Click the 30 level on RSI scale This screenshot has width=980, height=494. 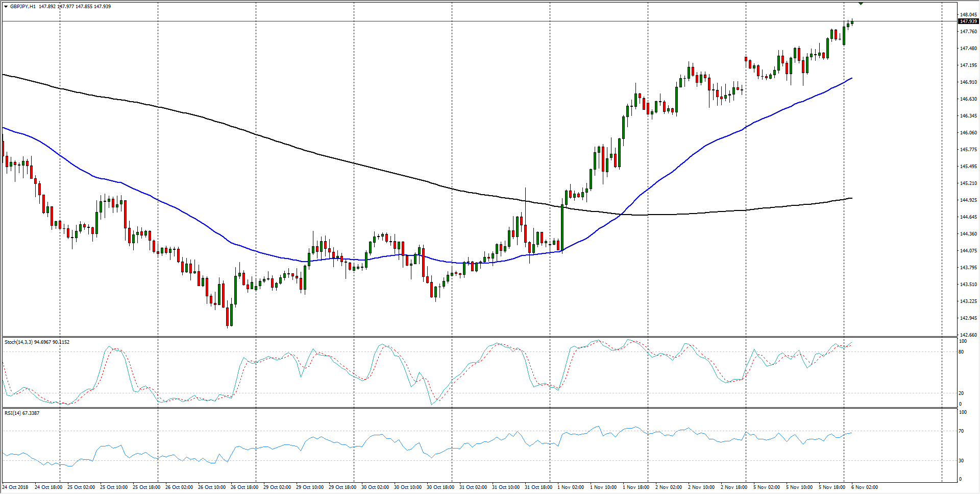[x=961, y=460]
